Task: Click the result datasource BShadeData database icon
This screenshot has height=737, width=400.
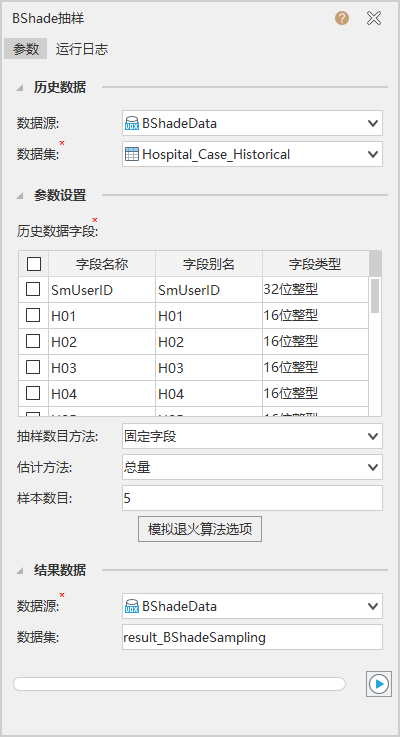Action: [132, 606]
